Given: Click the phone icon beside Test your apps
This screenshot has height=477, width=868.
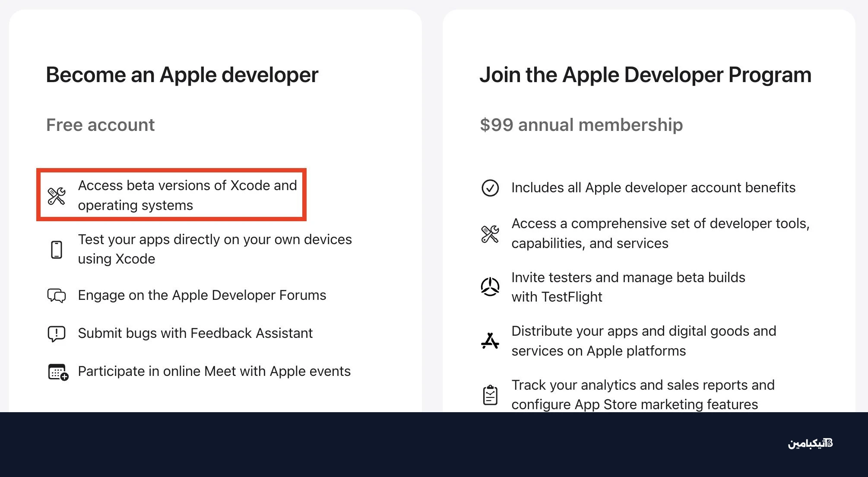Looking at the screenshot, I should tap(57, 250).
